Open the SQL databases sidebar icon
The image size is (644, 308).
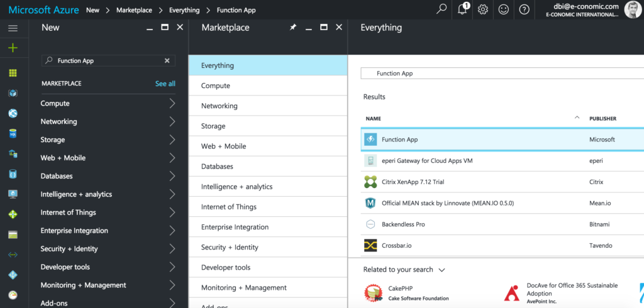coord(13,133)
